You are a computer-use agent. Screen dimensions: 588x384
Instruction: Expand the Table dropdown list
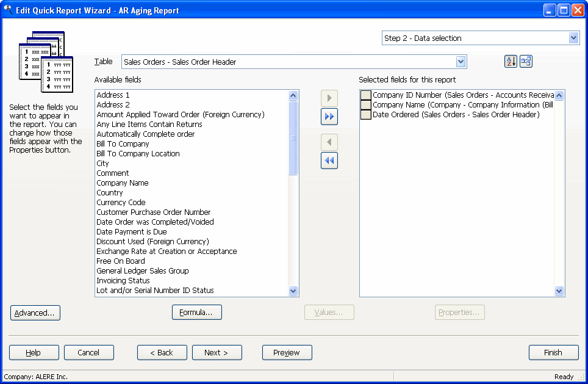coord(461,62)
